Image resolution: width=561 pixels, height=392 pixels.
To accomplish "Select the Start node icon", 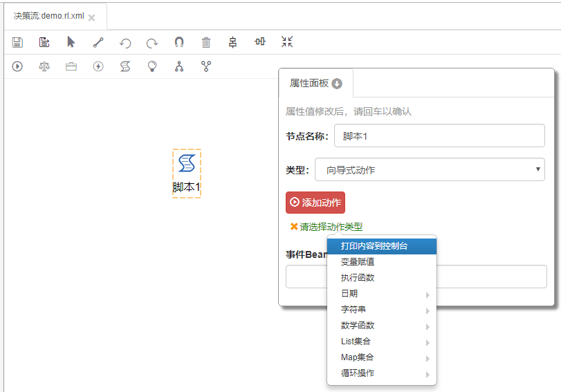I will [x=17, y=66].
